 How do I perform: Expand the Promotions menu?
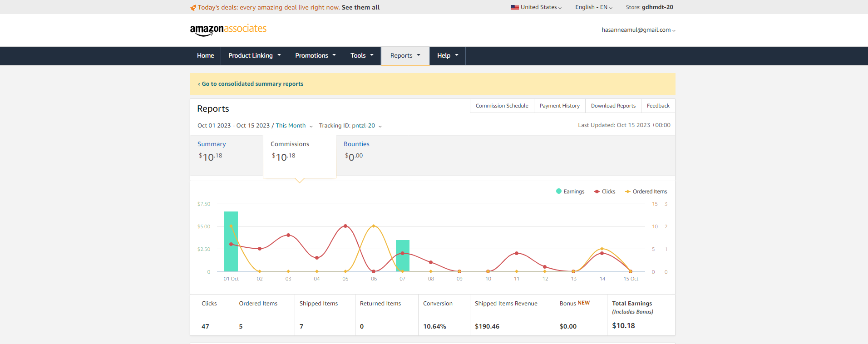[x=316, y=55]
